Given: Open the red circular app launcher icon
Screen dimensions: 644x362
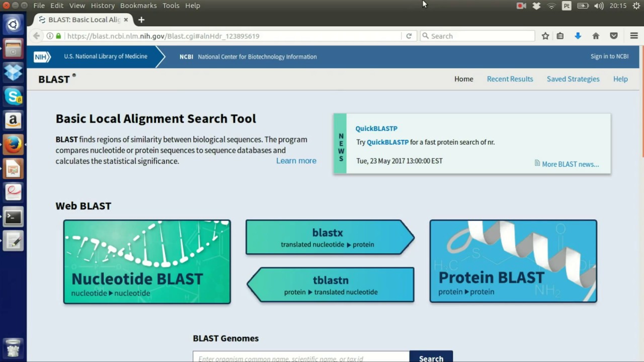Looking at the screenshot, I should (13, 194).
